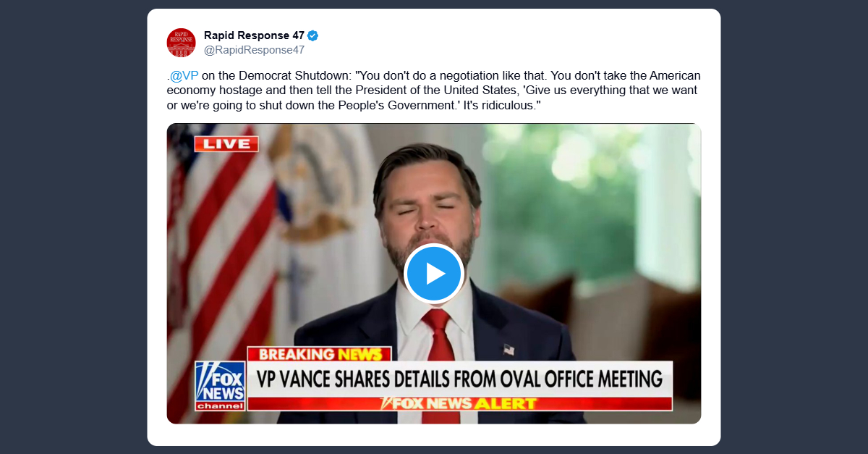Open the @RapidResponse47 handle link
868x454 pixels.
click(x=254, y=50)
